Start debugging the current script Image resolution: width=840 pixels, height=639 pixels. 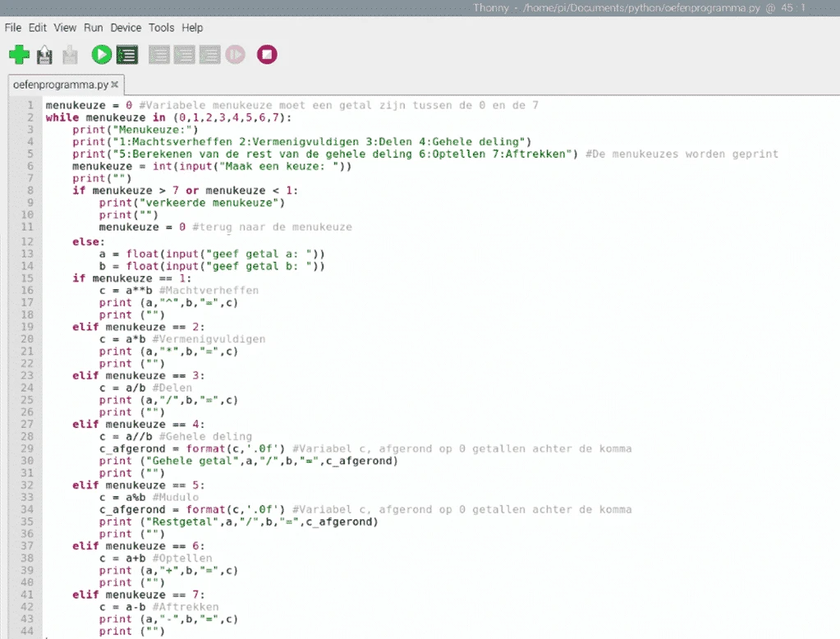pos(127,54)
